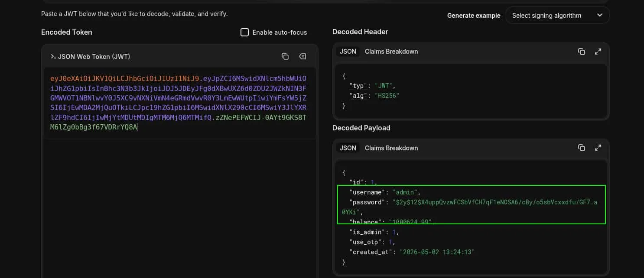The image size is (644, 278).
Task: Copy the decoded header JSON
Action: click(582, 52)
